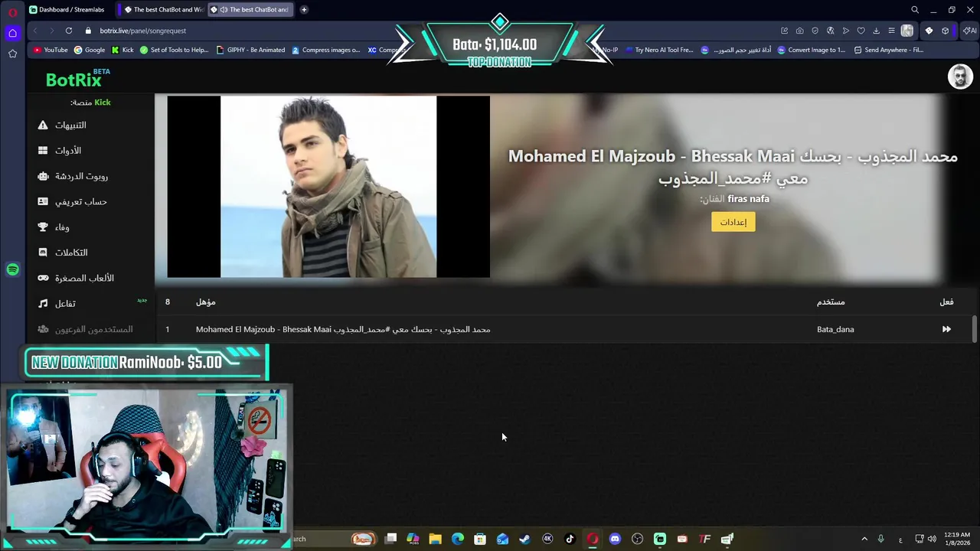980x551 pixels.
Task: Open روبوت الدردشة chatbot section
Action: (x=73, y=176)
